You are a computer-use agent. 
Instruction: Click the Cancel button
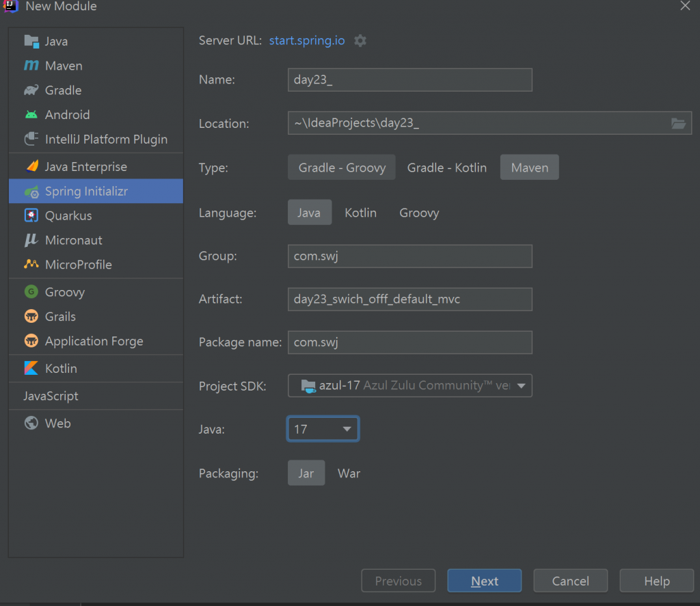pos(571,581)
